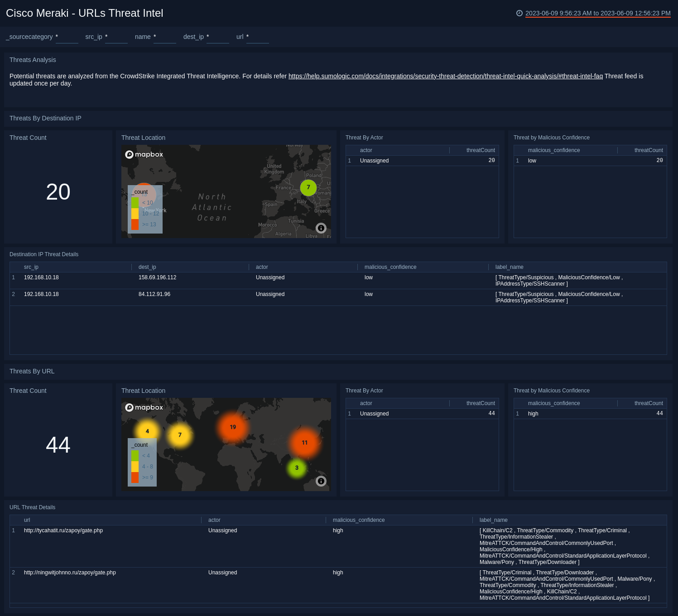Select the red marker showing 19 threats
This screenshot has width=678, height=616.
pos(233,427)
